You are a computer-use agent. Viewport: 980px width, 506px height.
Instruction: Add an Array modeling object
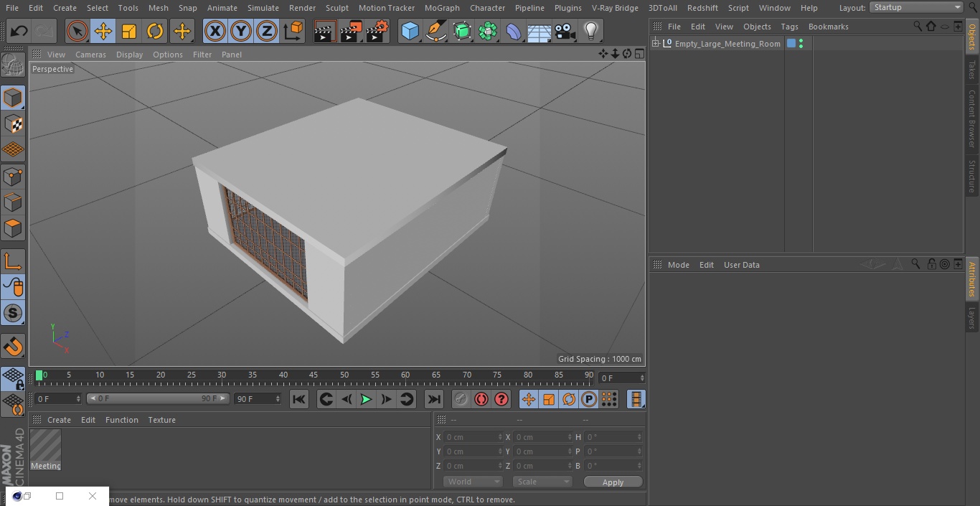488,32
